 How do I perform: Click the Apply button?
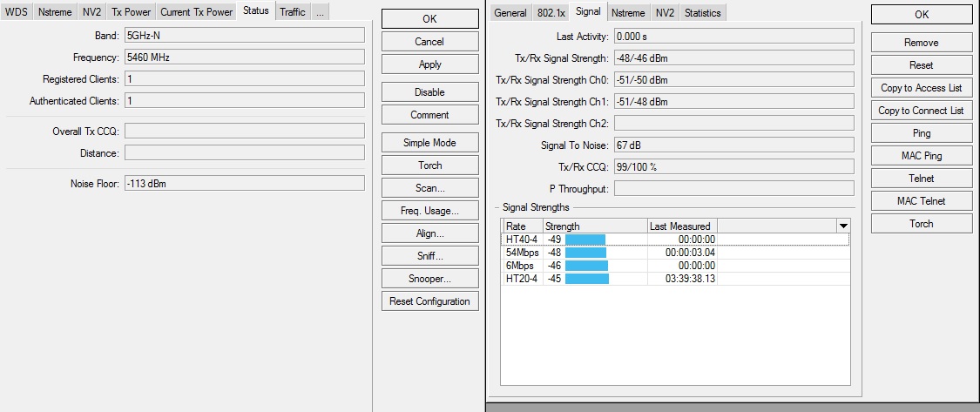point(430,64)
